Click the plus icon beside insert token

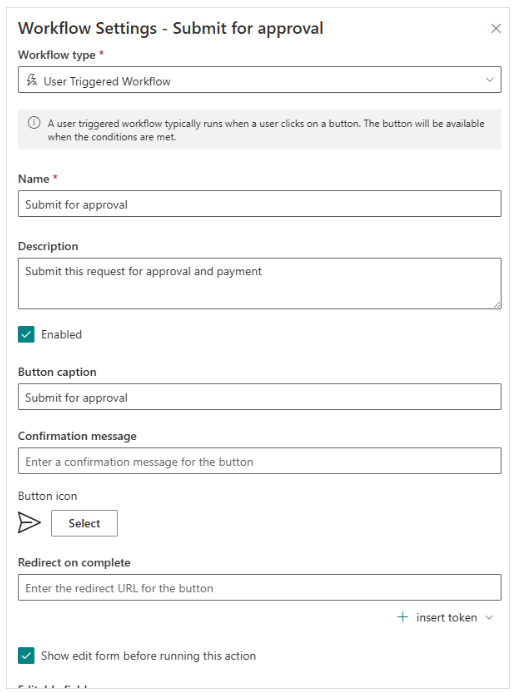click(403, 617)
